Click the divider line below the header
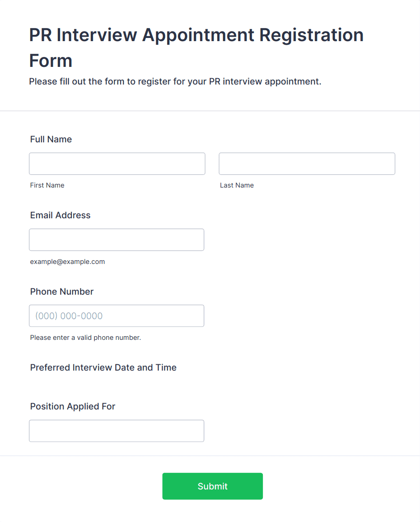420x522 pixels. (210, 111)
